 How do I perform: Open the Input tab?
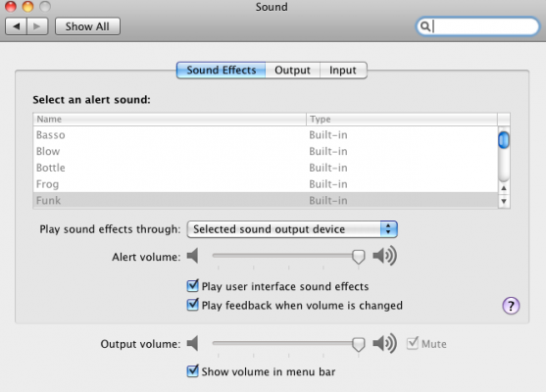343,70
